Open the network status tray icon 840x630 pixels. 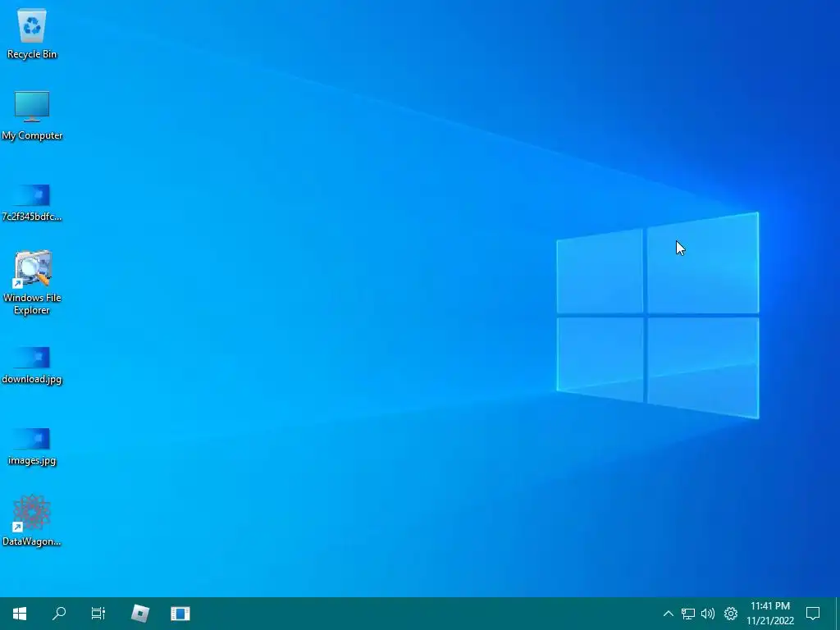(688, 614)
